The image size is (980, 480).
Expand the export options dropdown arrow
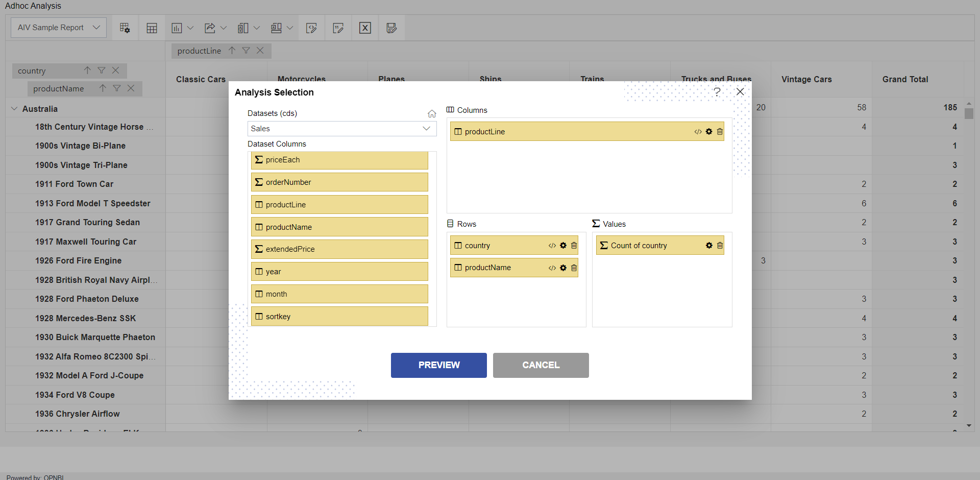(224, 28)
